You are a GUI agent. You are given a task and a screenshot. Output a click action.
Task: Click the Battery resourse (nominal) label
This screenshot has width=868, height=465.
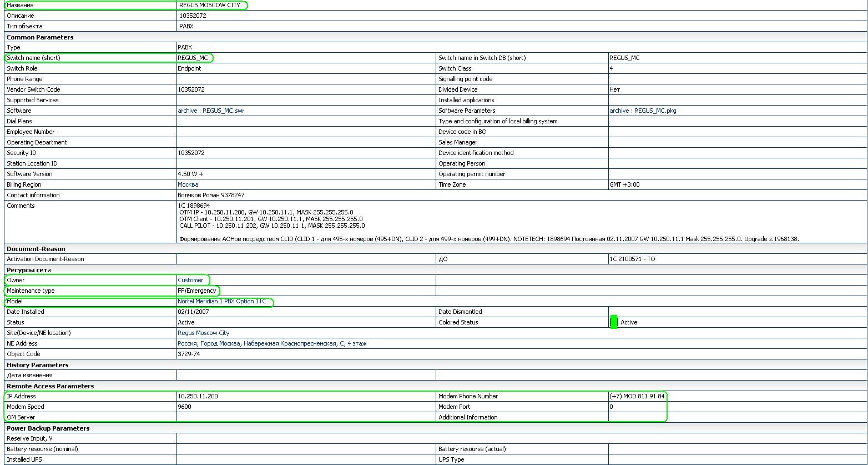tap(42, 449)
